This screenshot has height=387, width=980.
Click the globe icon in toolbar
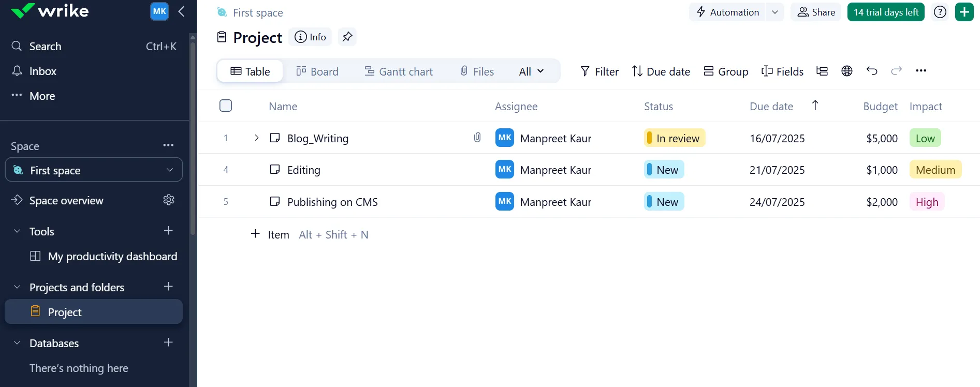click(x=847, y=71)
